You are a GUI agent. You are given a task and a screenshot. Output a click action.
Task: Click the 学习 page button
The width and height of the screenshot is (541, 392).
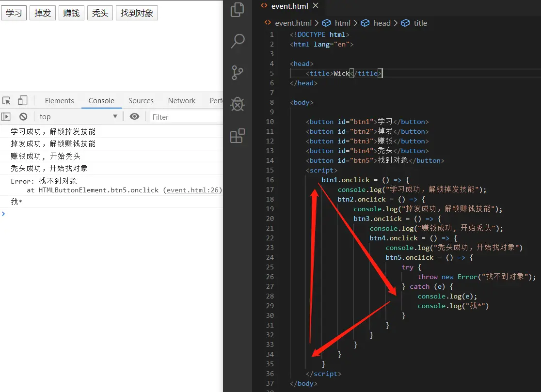pos(14,13)
